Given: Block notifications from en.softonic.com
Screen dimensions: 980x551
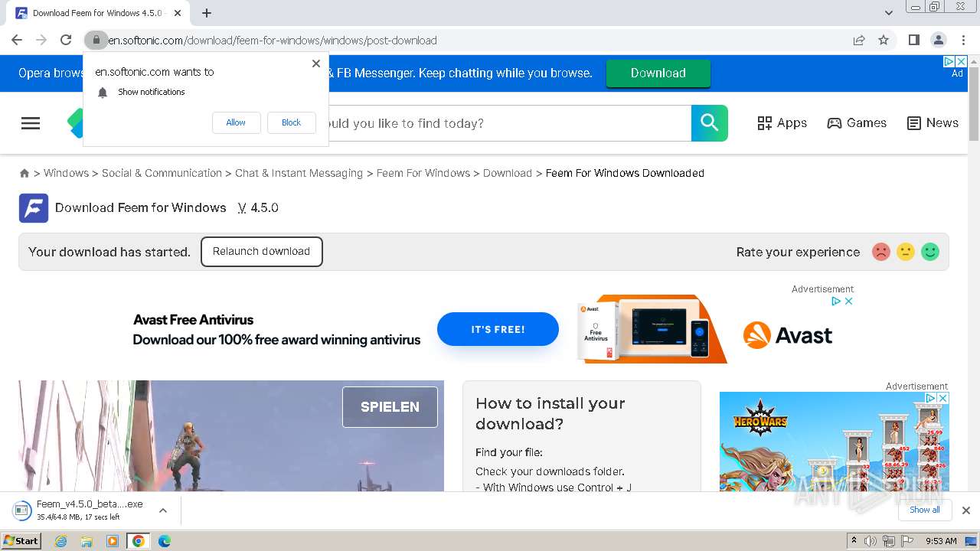Looking at the screenshot, I should [x=291, y=122].
